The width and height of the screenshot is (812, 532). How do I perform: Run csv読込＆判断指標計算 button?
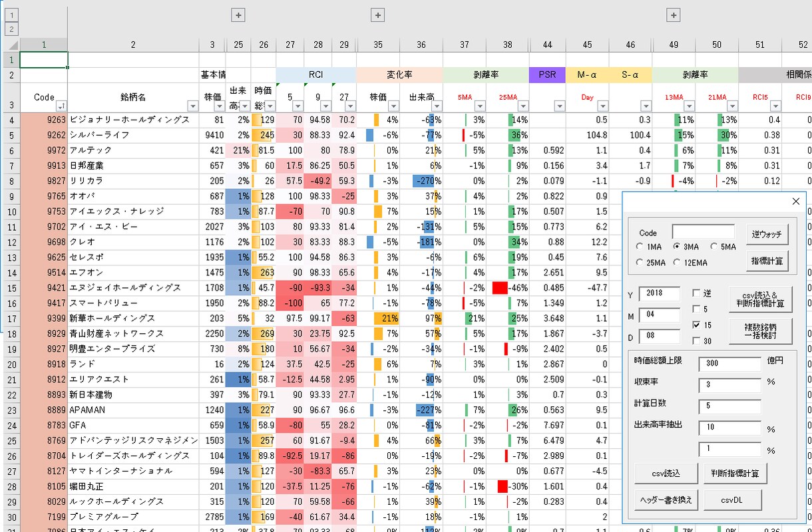(761, 299)
